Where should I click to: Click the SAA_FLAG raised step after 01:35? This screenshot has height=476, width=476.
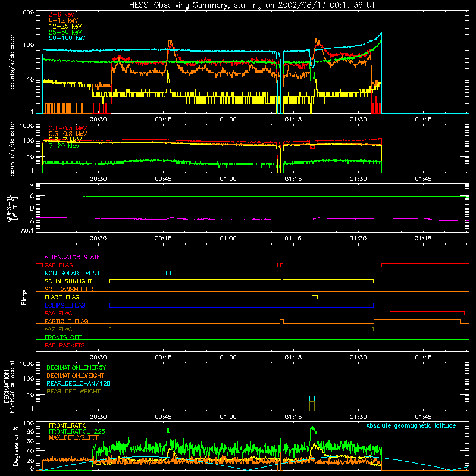coord(427,313)
